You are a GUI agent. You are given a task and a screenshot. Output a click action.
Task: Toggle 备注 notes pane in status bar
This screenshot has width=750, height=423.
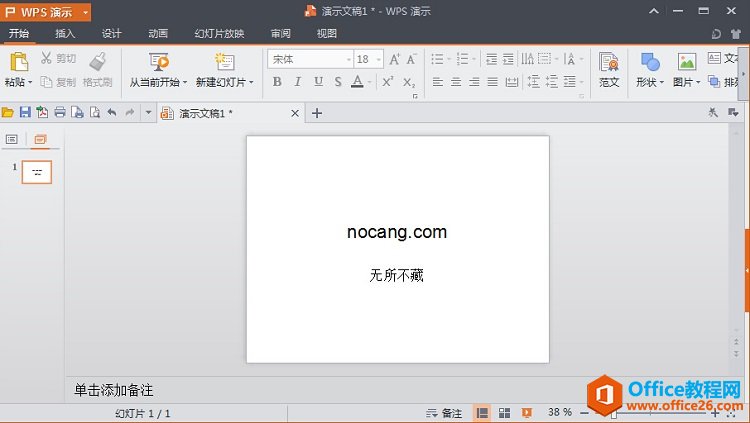(x=444, y=413)
